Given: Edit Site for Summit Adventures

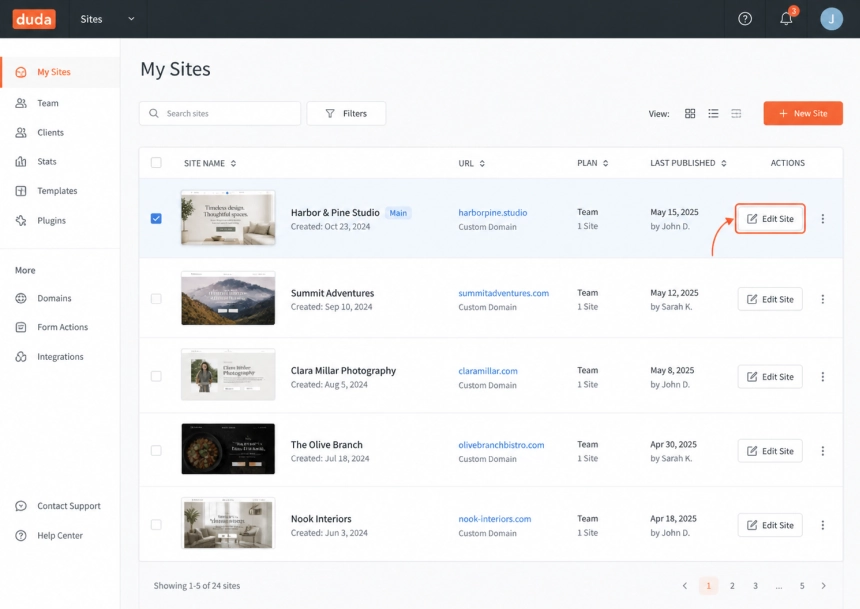Looking at the screenshot, I should (770, 299).
